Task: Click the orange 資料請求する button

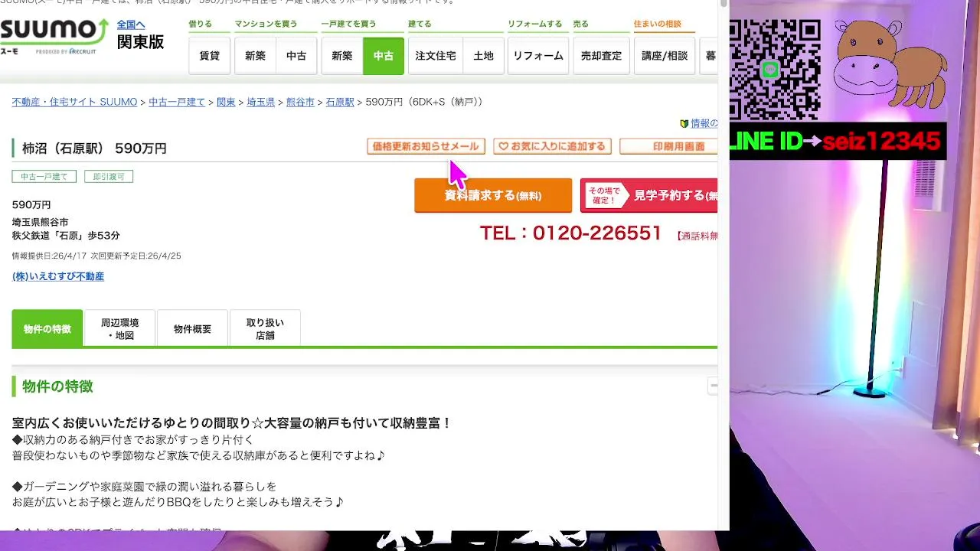Action: pyautogui.click(x=493, y=195)
